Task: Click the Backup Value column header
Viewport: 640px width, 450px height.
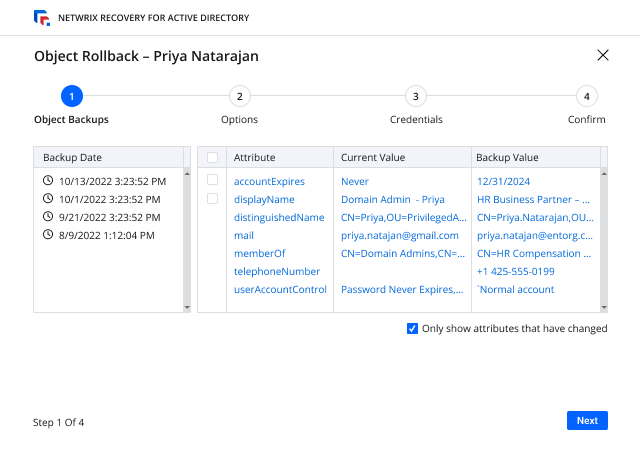Action: pyautogui.click(x=536, y=157)
